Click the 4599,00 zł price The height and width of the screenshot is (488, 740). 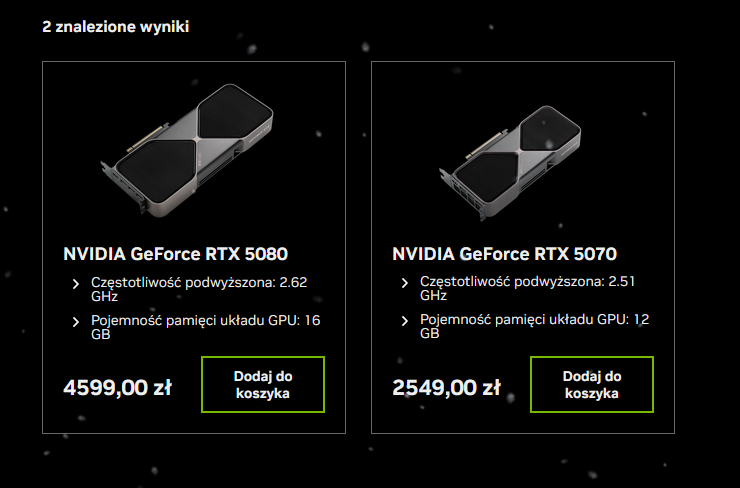pyautogui.click(x=117, y=387)
